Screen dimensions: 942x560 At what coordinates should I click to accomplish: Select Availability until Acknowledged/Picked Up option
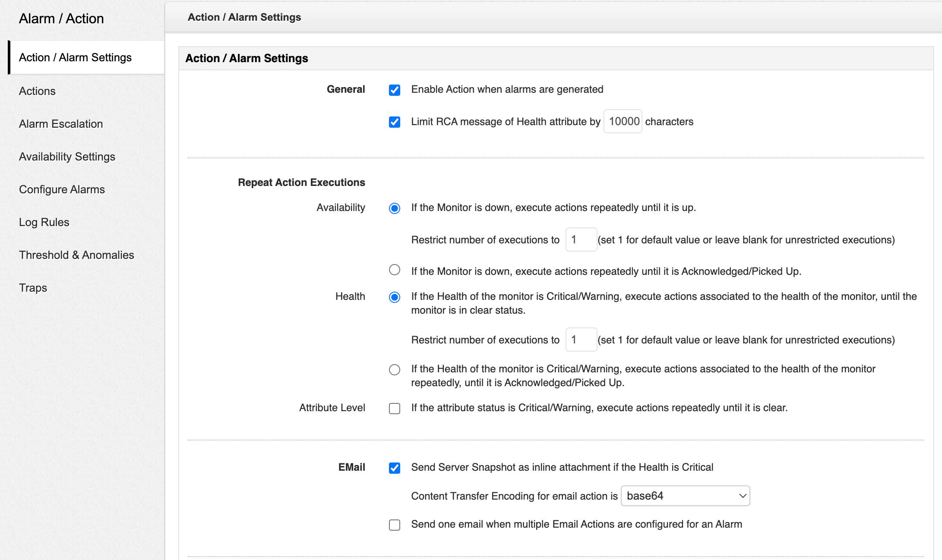click(394, 270)
